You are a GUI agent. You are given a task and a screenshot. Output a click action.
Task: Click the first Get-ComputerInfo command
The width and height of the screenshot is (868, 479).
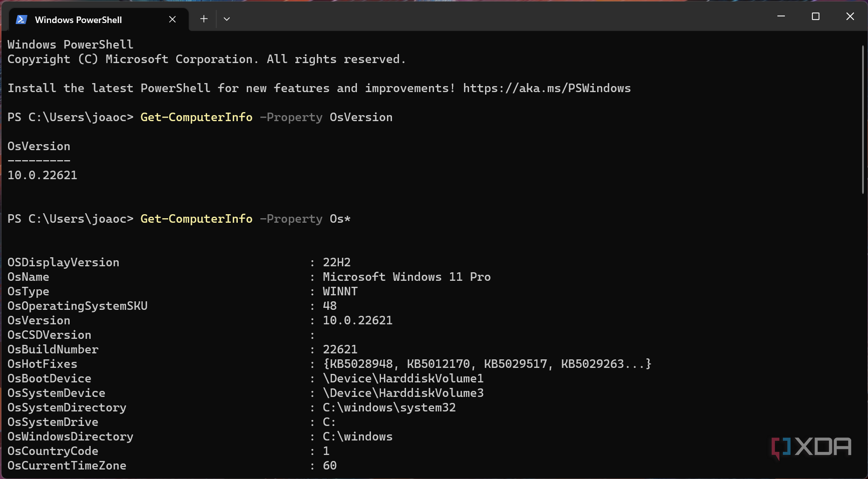click(196, 117)
